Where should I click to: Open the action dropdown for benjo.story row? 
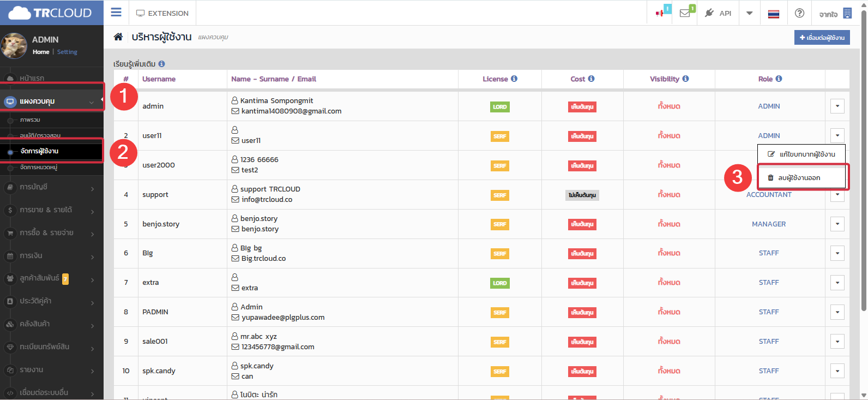pos(837,224)
